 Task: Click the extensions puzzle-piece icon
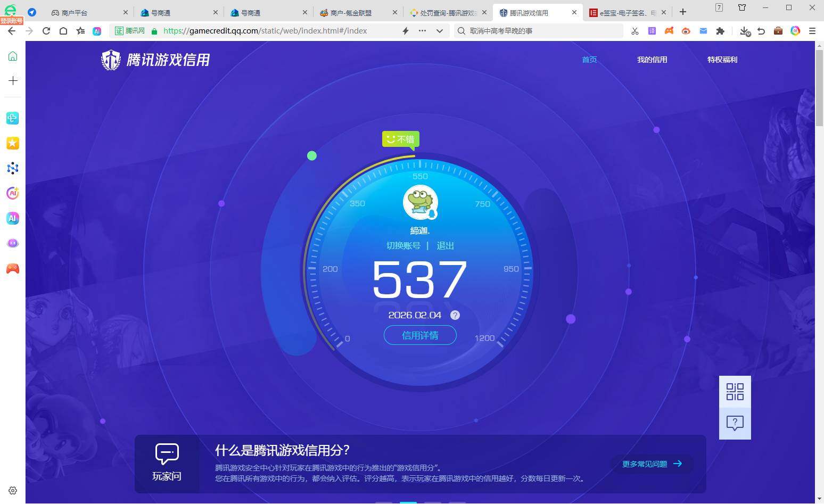point(720,31)
